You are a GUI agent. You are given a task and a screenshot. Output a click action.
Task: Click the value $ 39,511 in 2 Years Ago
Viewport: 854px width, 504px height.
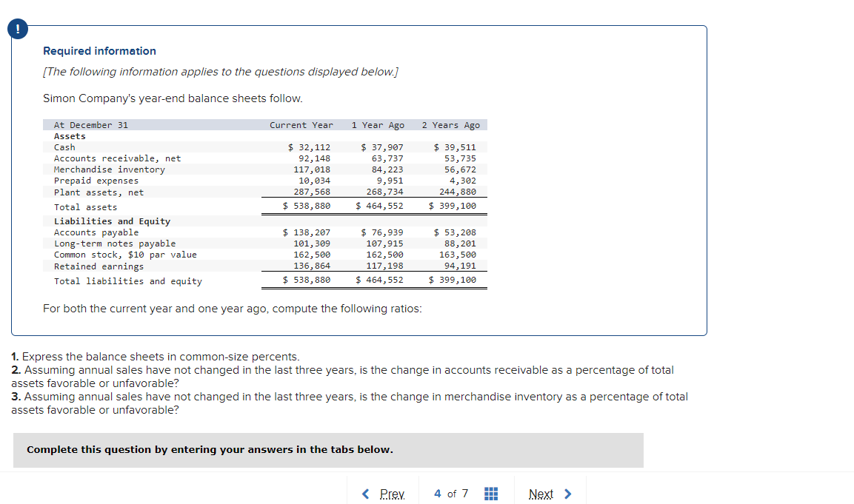455,147
